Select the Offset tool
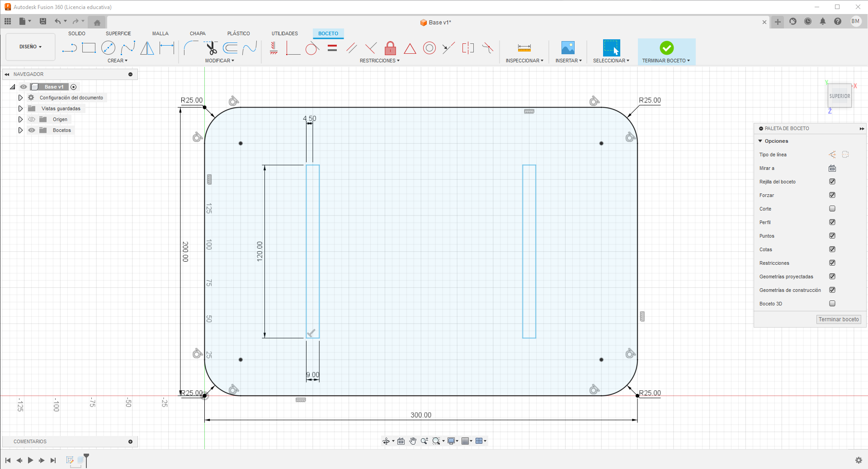The width and height of the screenshot is (868, 469). (x=230, y=48)
